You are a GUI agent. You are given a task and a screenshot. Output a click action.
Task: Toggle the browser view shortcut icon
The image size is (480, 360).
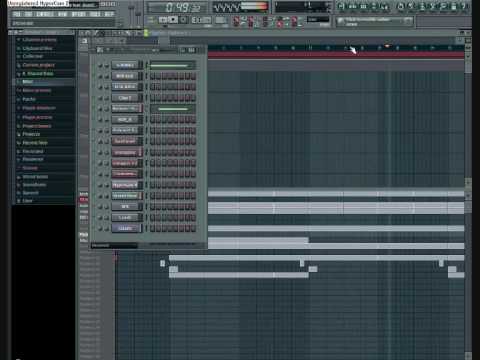[374, 6]
